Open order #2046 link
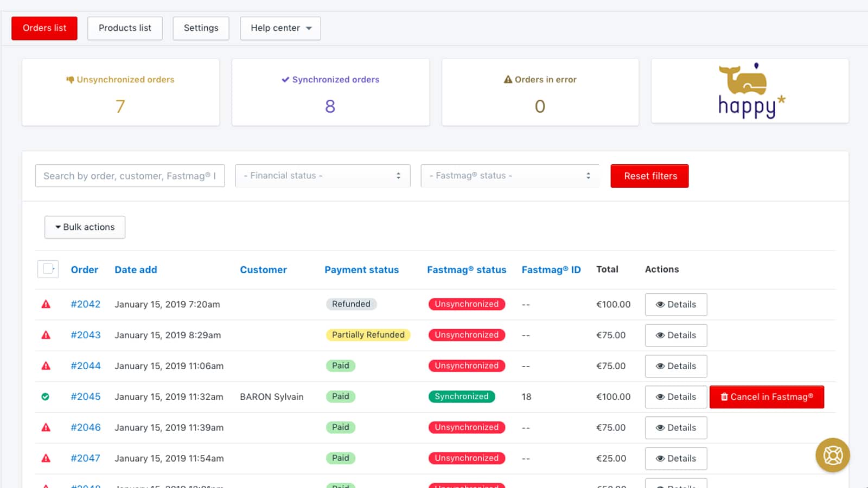Screen dimensions: 868x488 click(x=86, y=427)
